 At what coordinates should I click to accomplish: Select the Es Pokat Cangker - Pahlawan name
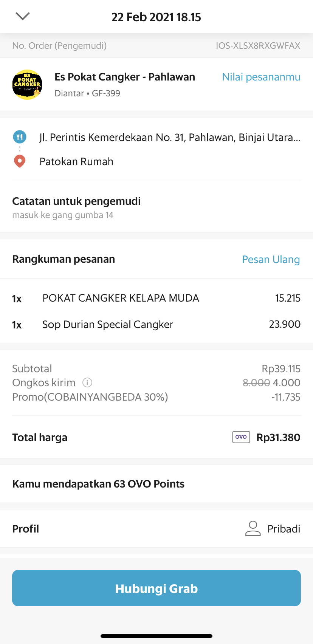(x=125, y=77)
